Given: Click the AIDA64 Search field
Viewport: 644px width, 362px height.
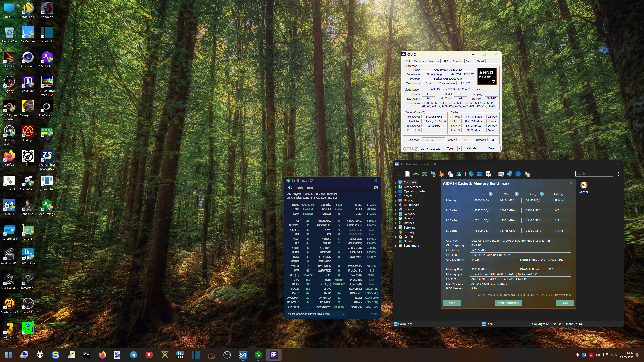Looking at the screenshot, I should pyautogui.click(x=594, y=174).
